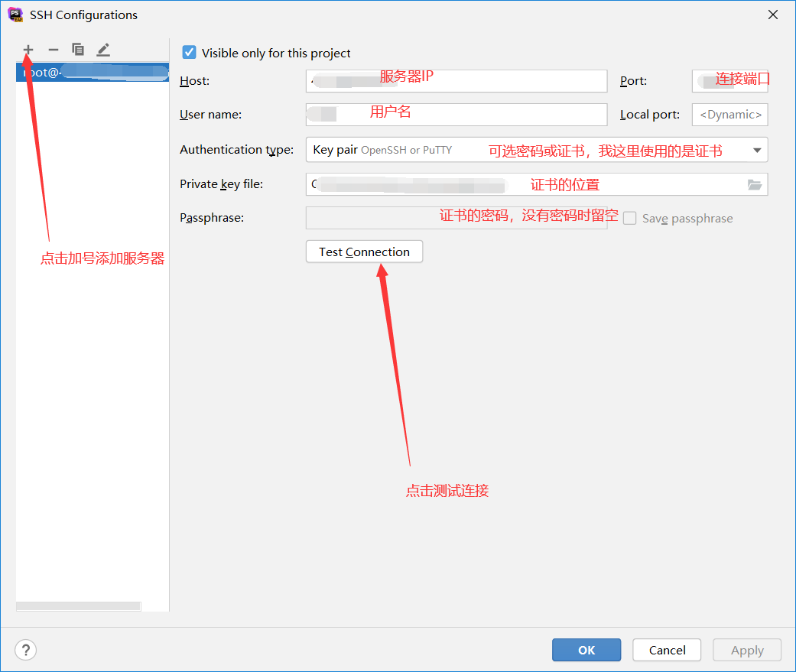The image size is (796, 672).
Task: Click the User name label
Action: (211, 115)
